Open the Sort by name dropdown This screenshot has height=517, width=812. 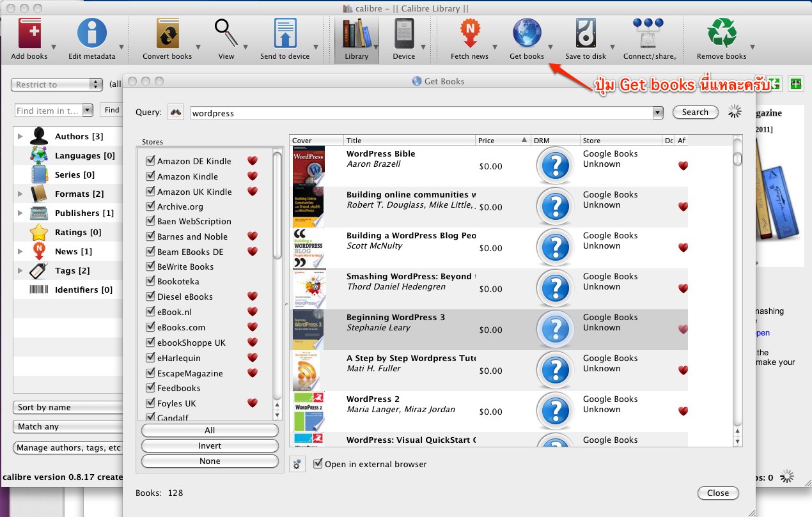(68, 407)
